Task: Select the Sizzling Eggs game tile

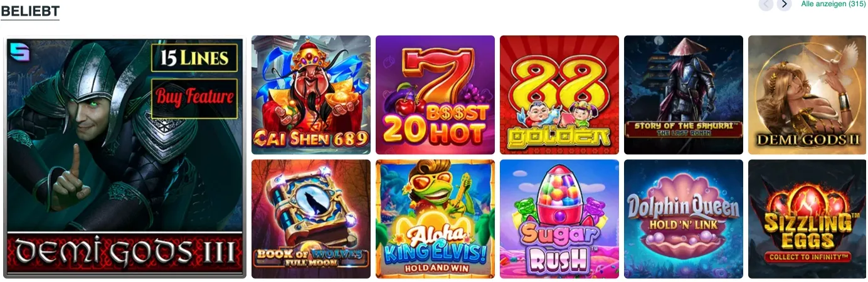Action: (x=807, y=219)
